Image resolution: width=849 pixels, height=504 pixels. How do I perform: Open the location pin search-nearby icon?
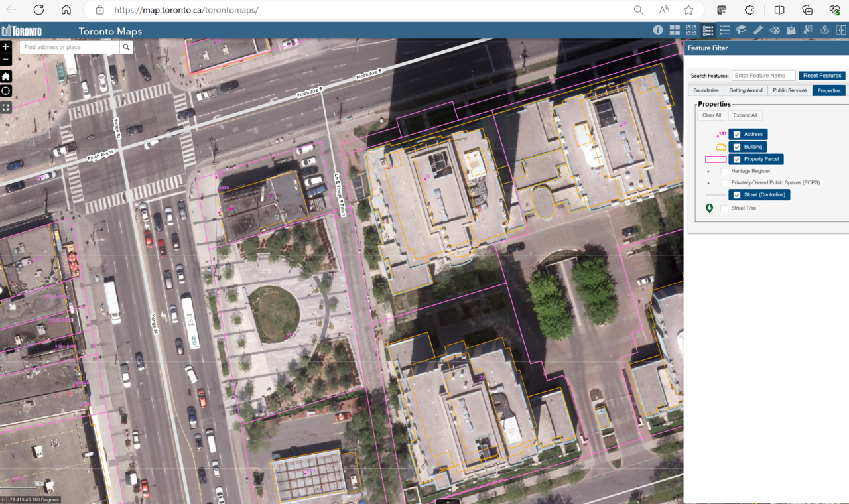824,30
